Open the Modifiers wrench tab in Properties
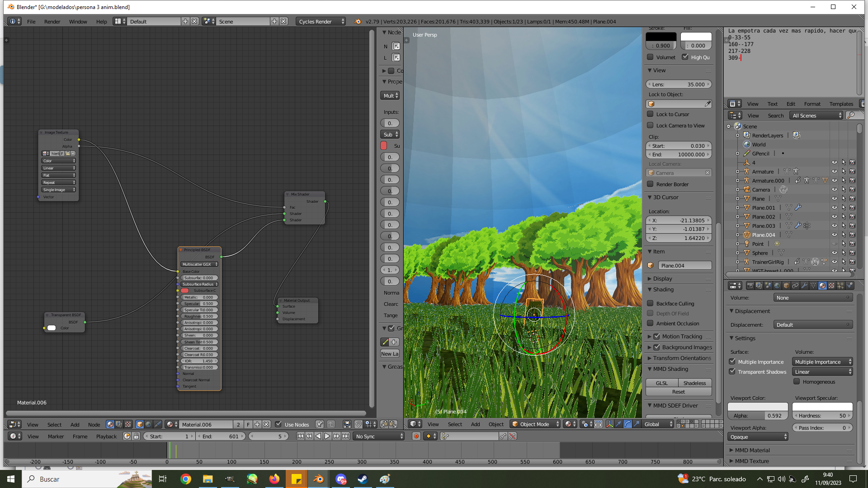The height and width of the screenshot is (488, 868). tap(804, 286)
